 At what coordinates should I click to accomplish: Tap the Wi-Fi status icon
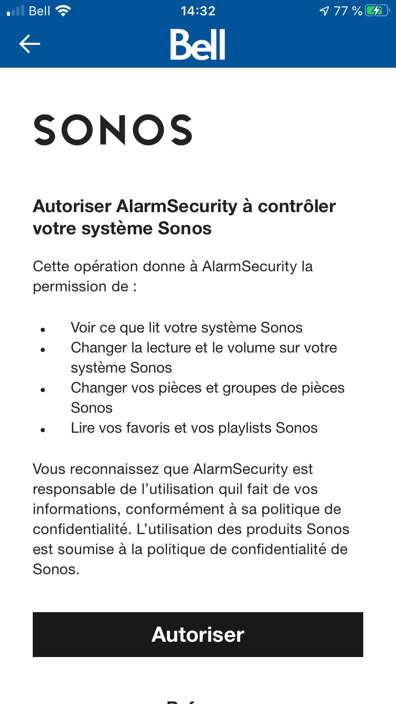[64, 11]
